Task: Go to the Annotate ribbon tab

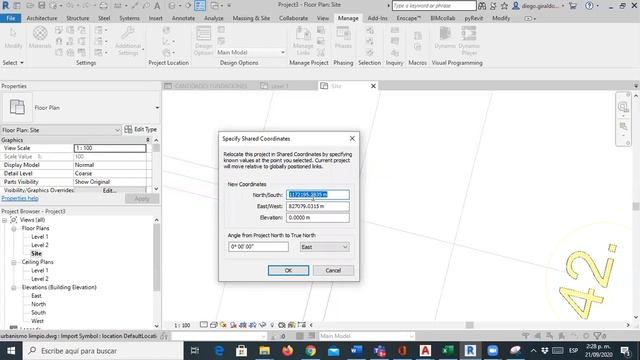Action: click(183, 18)
